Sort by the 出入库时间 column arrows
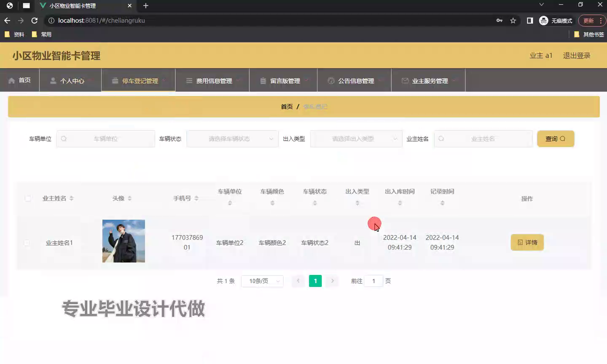This screenshot has width=607, height=364. click(x=400, y=203)
